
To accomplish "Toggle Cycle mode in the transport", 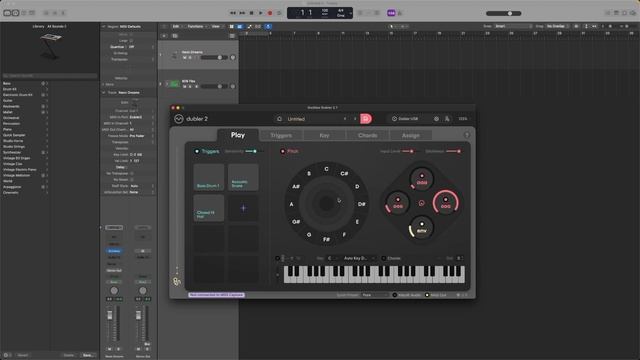I will point(279,13).
